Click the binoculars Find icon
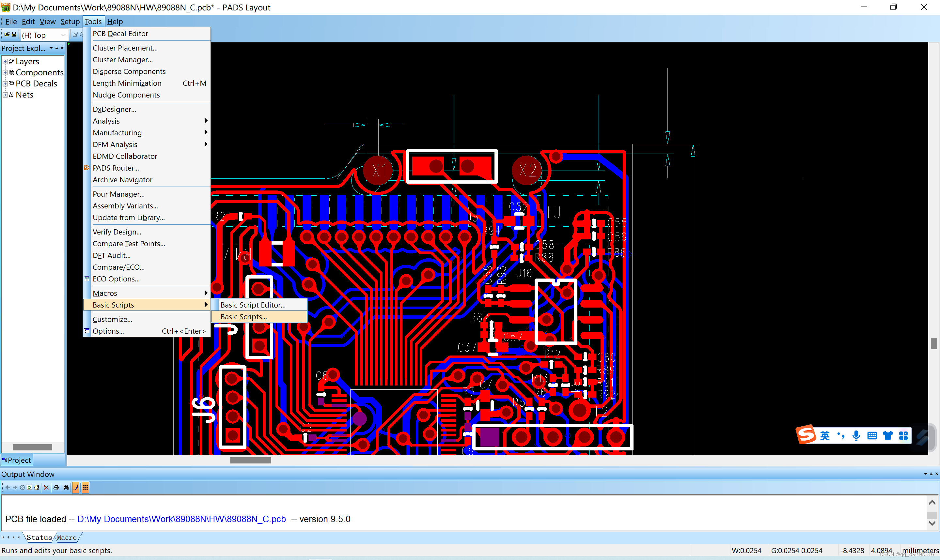This screenshot has height=560, width=940. tap(66, 488)
